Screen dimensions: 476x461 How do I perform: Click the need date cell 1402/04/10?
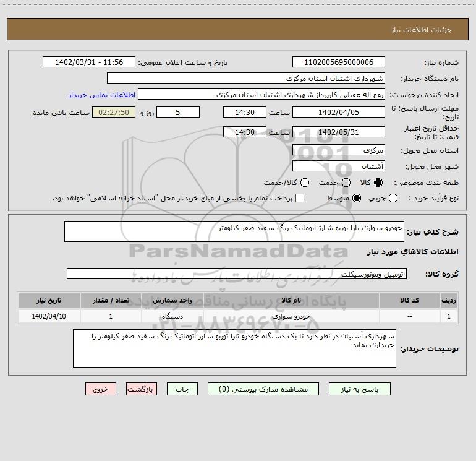click(x=49, y=316)
